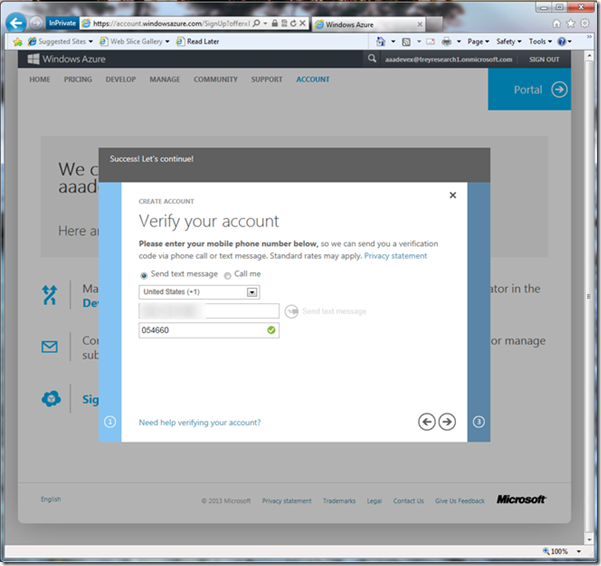Screen dimensions: 601x566
Task: Click the Add to Favorites bar star icon
Action: pos(17,41)
